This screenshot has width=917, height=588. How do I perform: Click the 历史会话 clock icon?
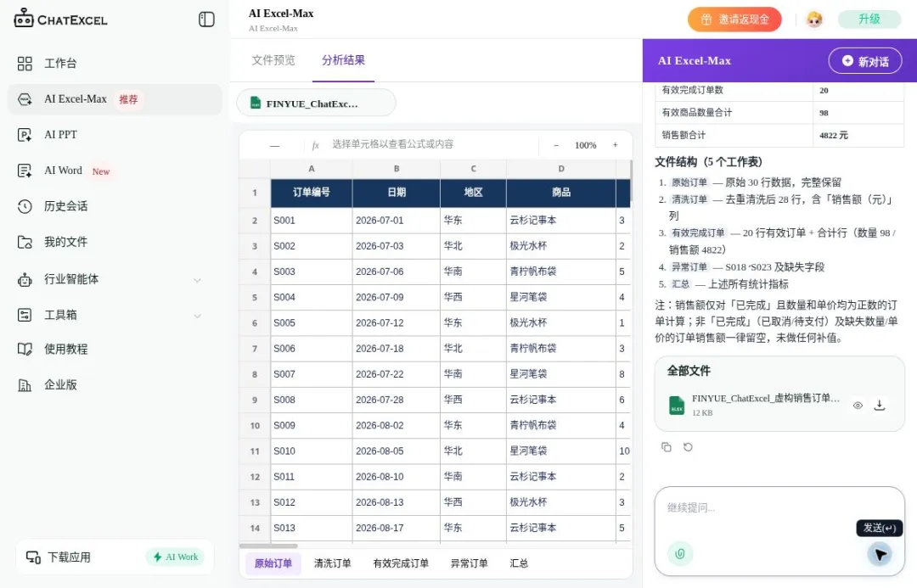pyautogui.click(x=25, y=206)
